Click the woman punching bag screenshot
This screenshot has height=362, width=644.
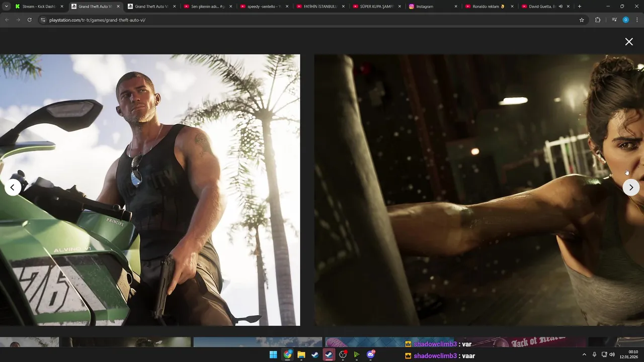(x=479, y=190)
